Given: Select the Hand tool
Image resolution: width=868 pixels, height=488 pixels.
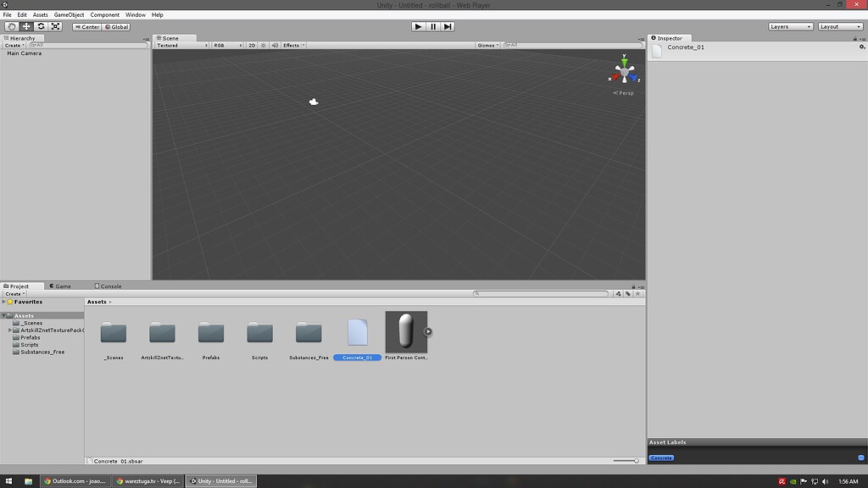Looking at the screenshot, I should [x=10, y=26].
